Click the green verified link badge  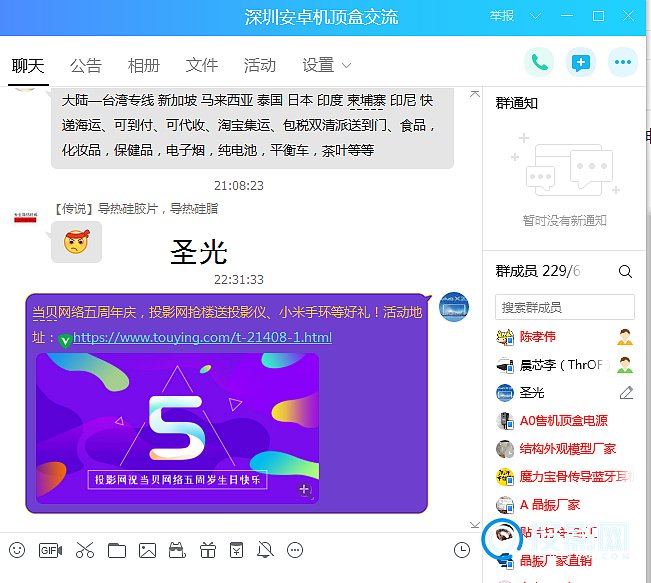(x=65, y=340)
